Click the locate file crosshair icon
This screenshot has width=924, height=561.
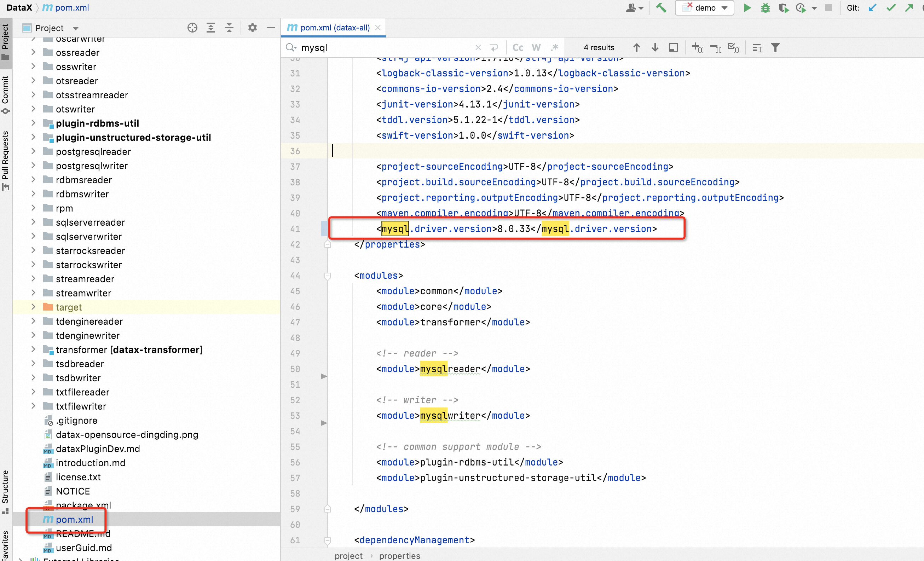pyautogui.click(x=192, y=28)
